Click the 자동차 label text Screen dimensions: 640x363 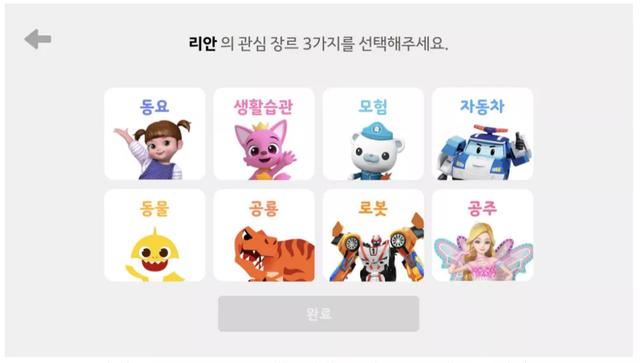pos(482,106)
